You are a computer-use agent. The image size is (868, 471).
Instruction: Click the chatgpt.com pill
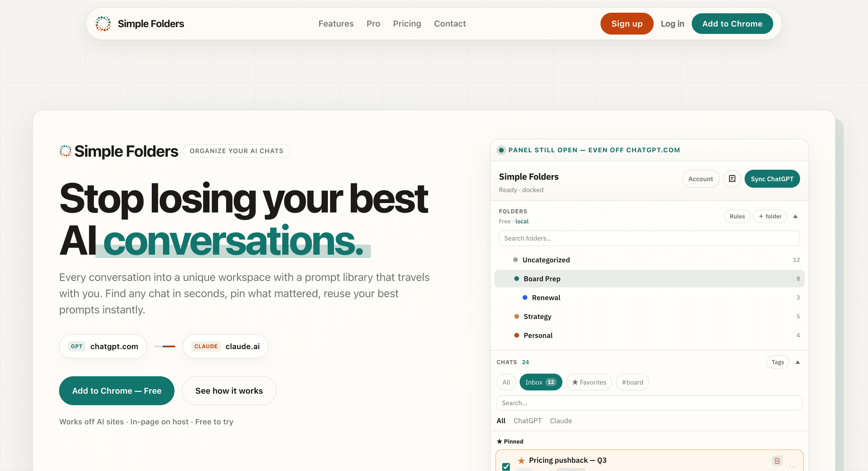103,346
